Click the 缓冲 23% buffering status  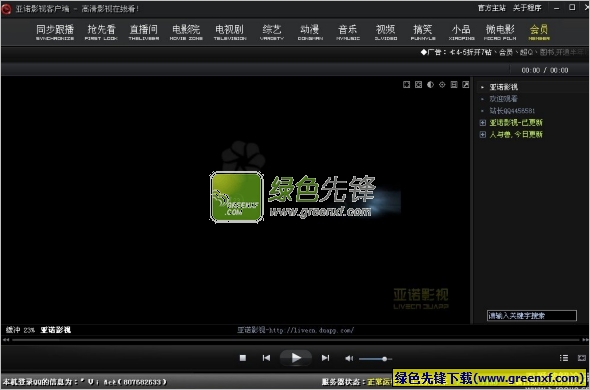20,330
